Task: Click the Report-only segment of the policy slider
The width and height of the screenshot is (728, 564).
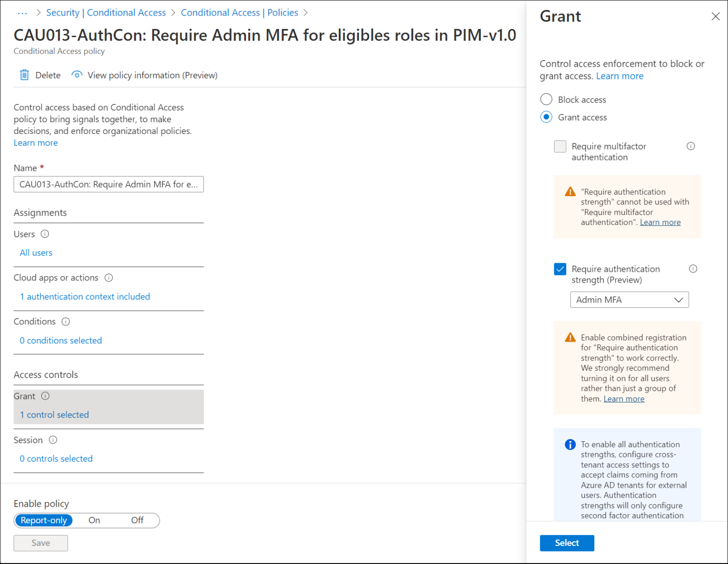Action: [44, 520]
